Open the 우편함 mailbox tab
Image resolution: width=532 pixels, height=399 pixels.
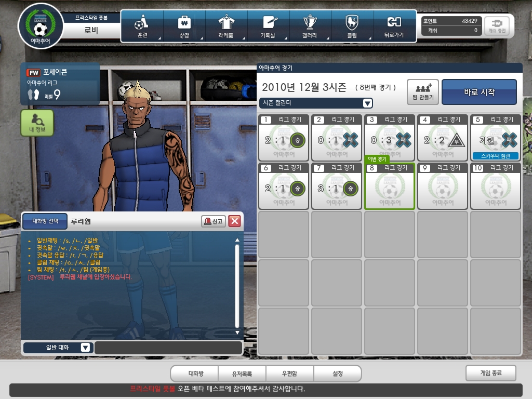[x=289, y=374]
